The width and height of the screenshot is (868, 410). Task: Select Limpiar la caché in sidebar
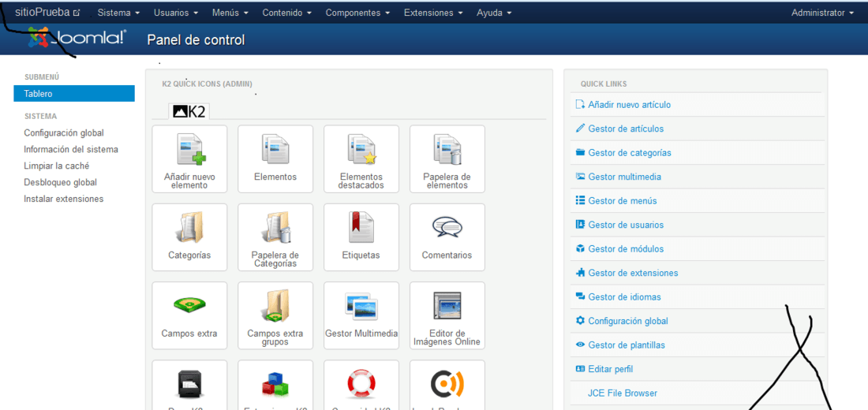(57, 166)
